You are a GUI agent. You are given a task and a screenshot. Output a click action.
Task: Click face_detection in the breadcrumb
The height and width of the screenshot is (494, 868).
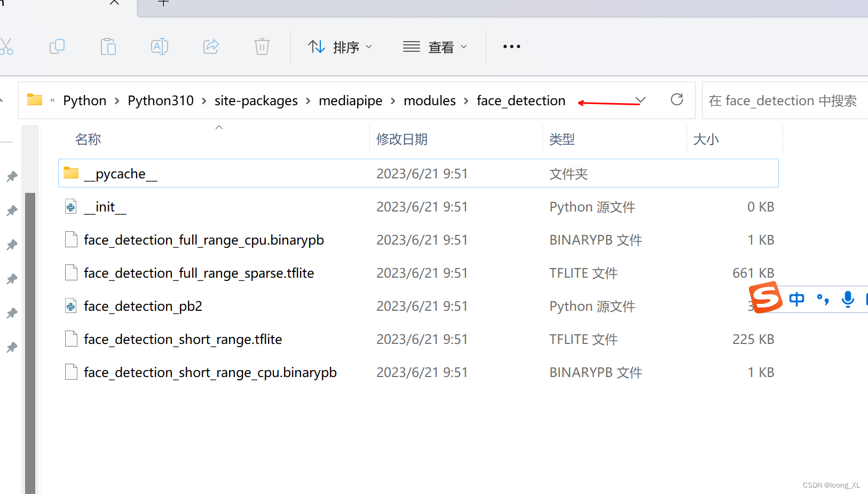coord(521,100)
